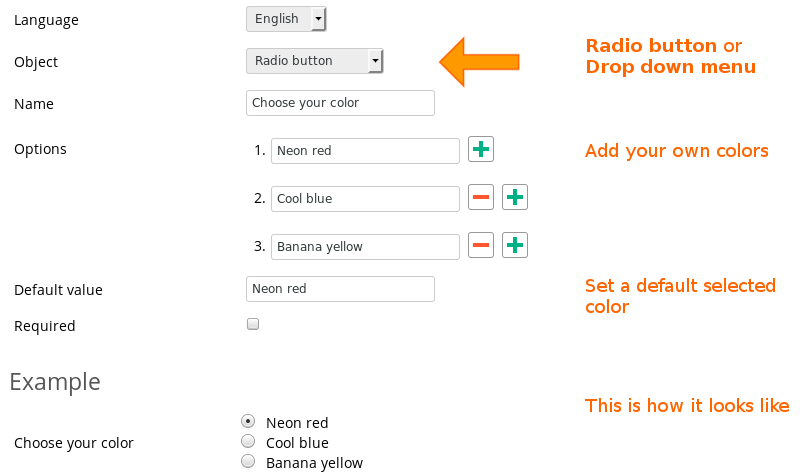Click the Object dropdown arrow button
Screen dimensions: 800x474
(375, 61)
